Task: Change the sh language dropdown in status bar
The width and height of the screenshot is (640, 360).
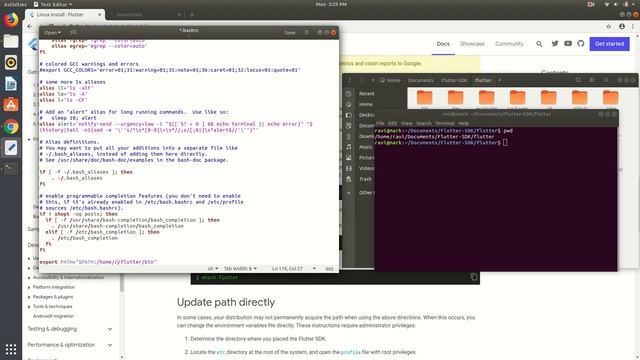Action: (x=213, y=269)
